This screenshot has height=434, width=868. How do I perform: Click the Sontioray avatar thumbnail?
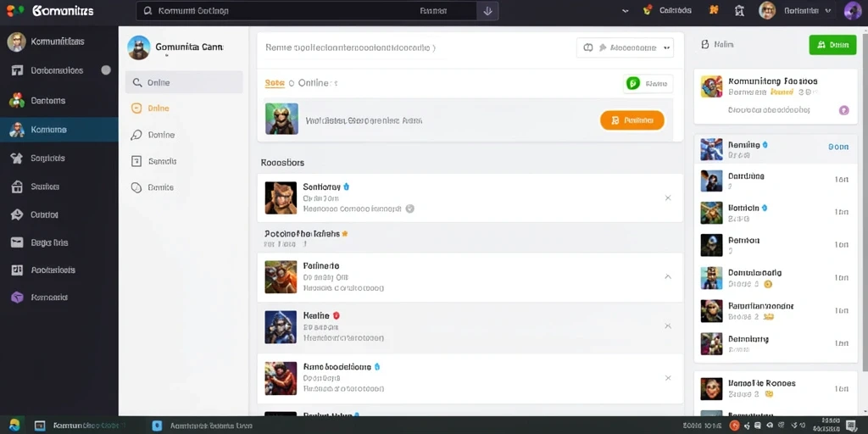tap(281, 198)
